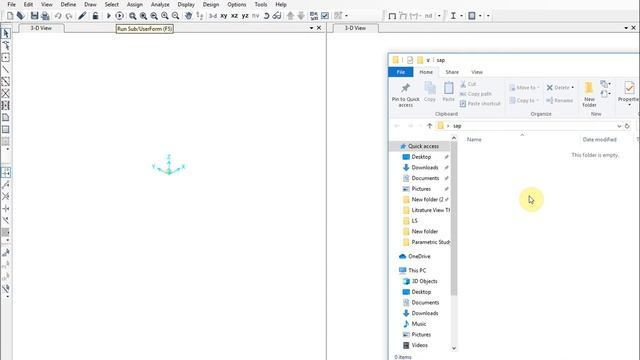
Task: Refresh the sap folder view
Action: point(627,126)
